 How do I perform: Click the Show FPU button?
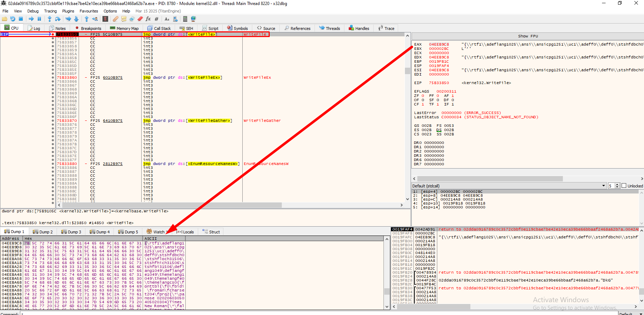[528, 36]
